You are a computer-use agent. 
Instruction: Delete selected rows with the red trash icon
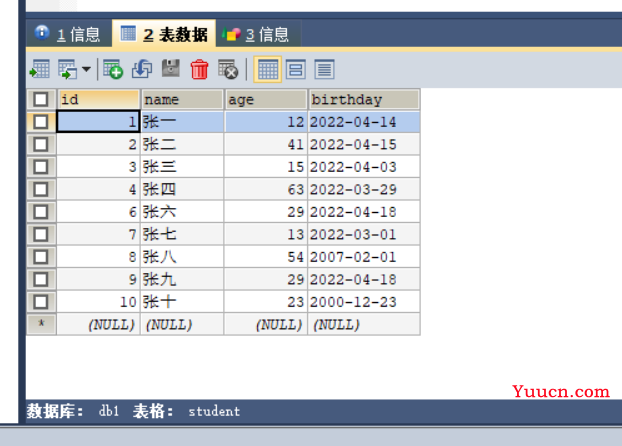tap(199, 69)
